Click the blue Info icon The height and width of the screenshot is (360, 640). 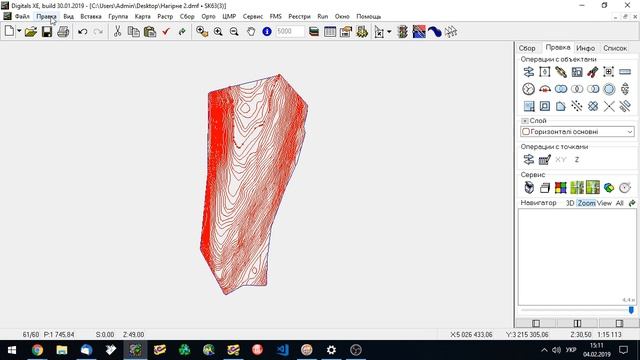tap(267, 31)
